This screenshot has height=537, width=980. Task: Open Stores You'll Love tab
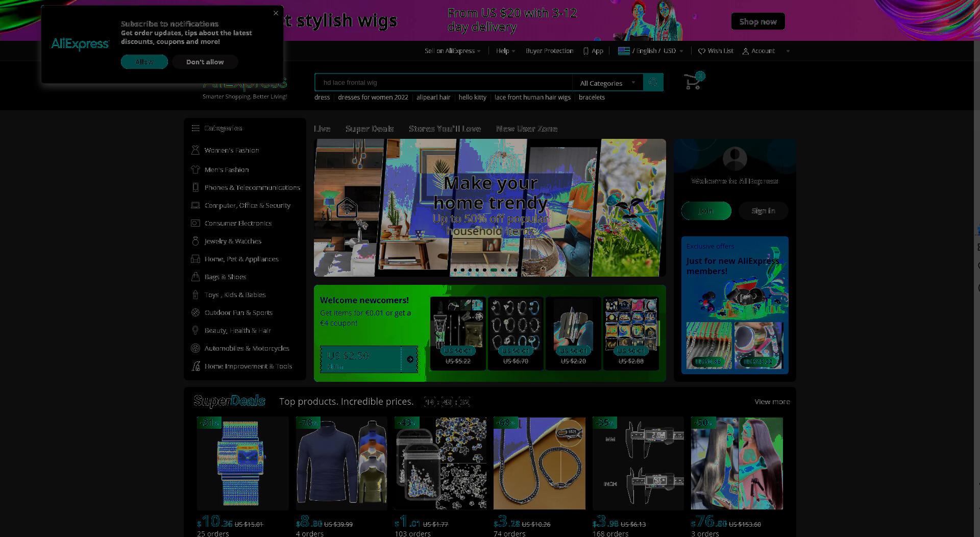pyautogui.click(x=445, y=129)
